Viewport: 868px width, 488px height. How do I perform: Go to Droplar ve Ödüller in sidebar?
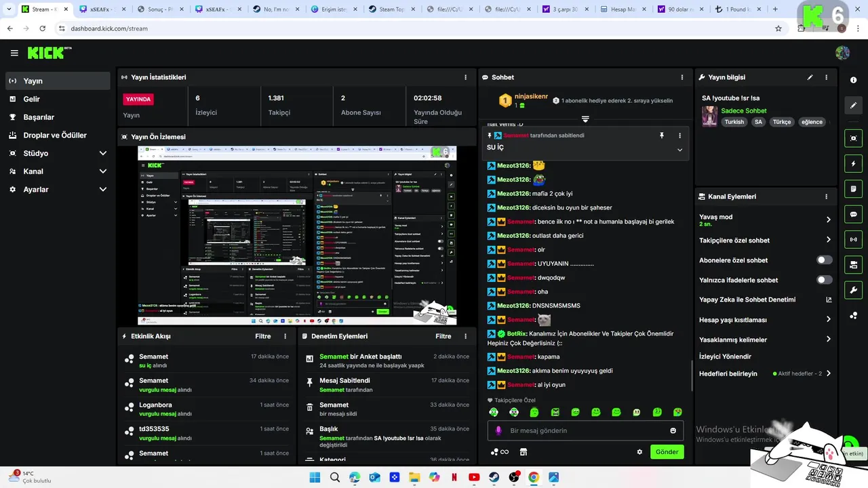pos(58,135)
